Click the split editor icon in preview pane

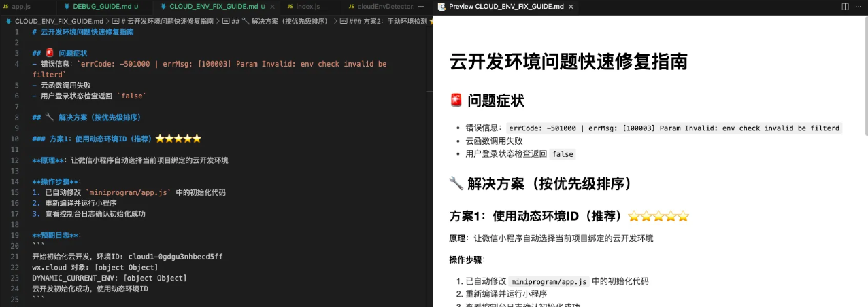(845, 6)
